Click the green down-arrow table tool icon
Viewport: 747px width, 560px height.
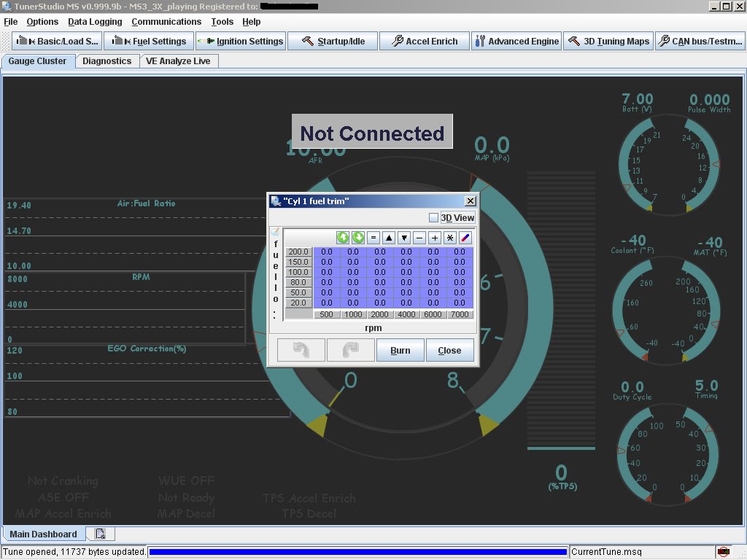coord(358,238)
